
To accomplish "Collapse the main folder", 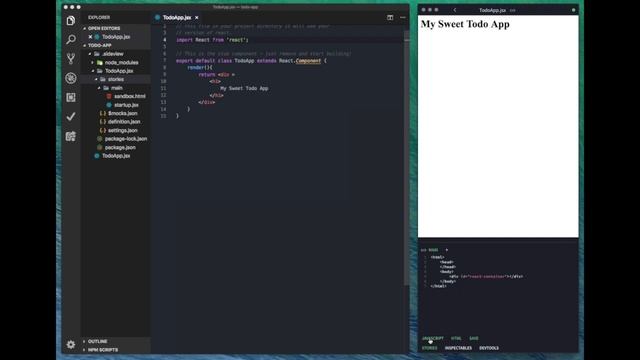I will 99,88.
